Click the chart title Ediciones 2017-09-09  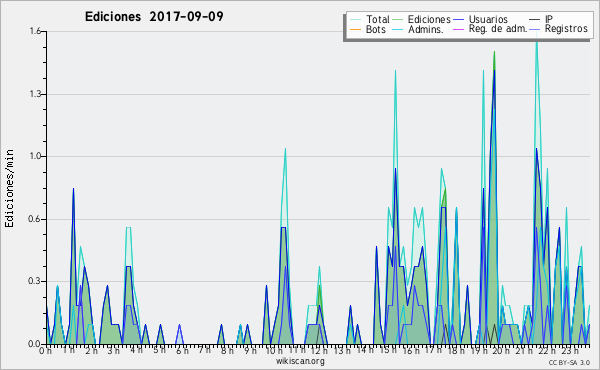(154, 17)
